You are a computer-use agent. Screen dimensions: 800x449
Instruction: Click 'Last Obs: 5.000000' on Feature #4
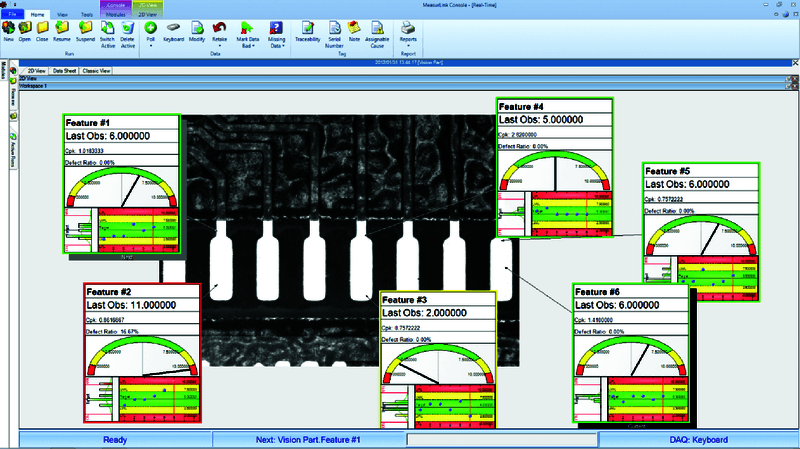point(541,120)
